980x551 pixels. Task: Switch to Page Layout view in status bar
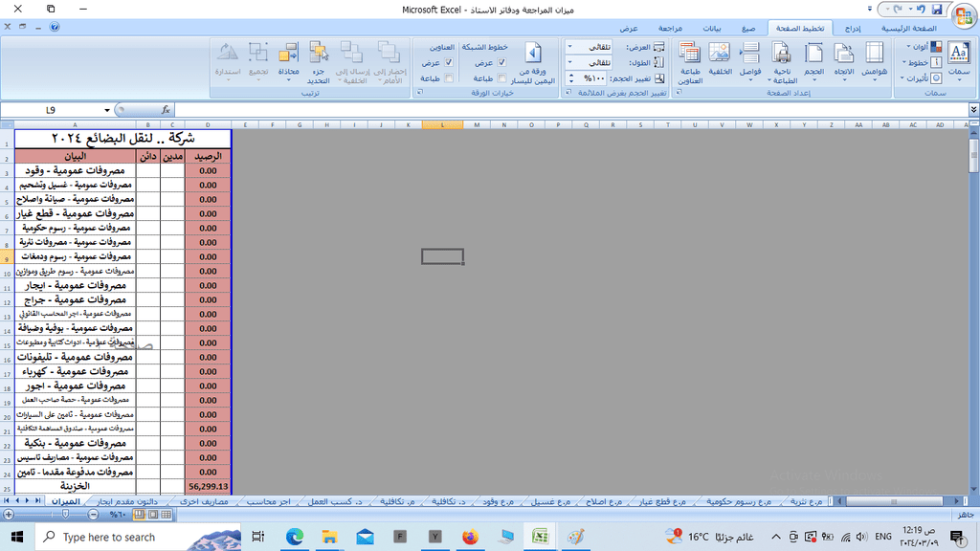click(152, 515)
